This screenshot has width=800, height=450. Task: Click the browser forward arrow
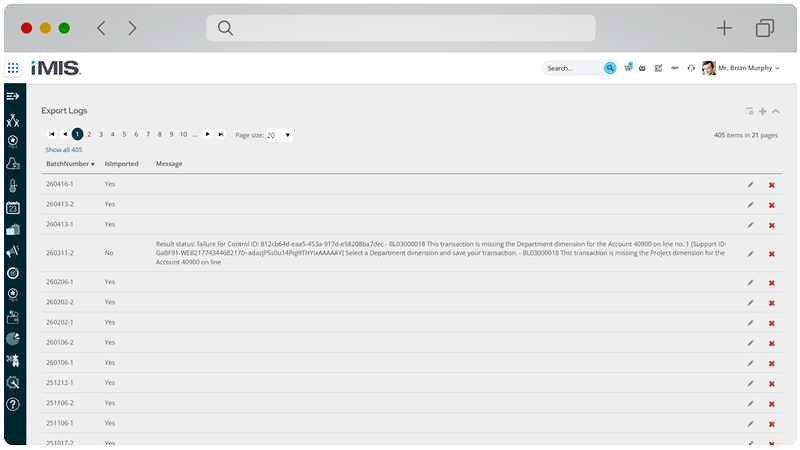coord(132,28)
